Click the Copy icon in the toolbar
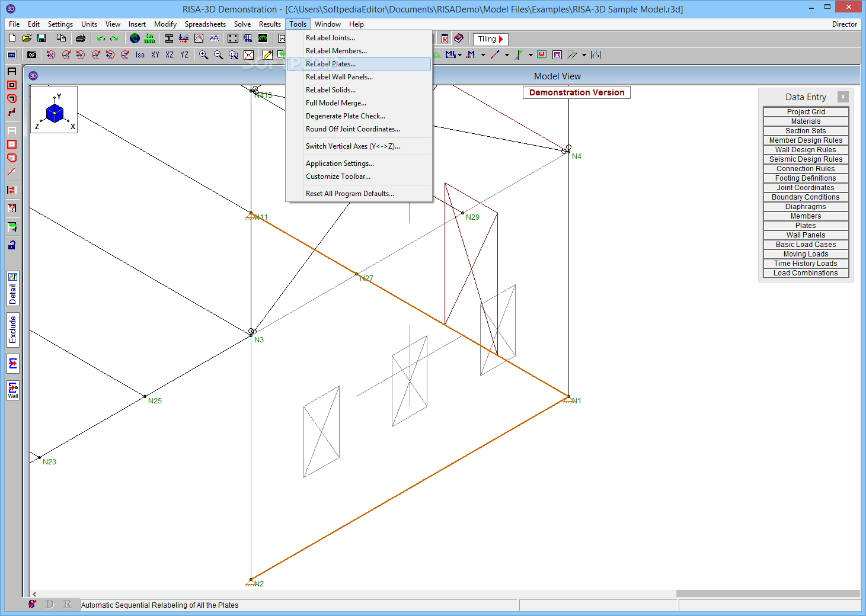Image resolution: width=866 pixels, height=616 pixels. point(61,38)
